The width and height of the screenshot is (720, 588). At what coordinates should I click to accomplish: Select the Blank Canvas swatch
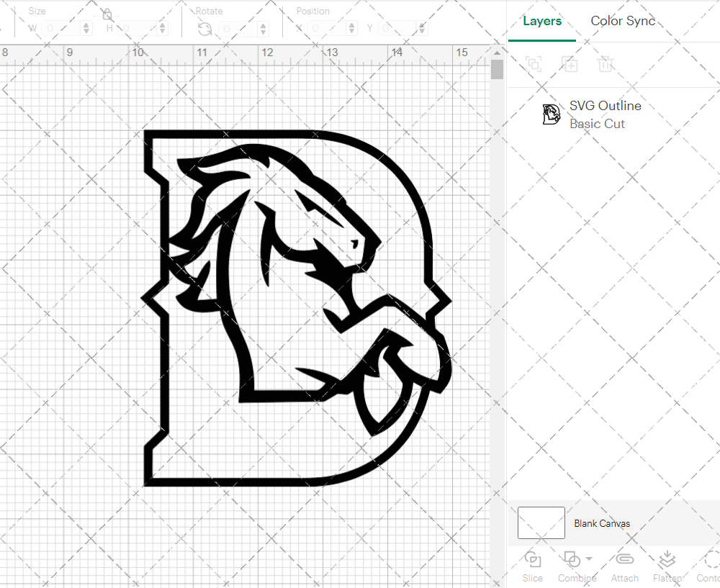click(541, 523)
